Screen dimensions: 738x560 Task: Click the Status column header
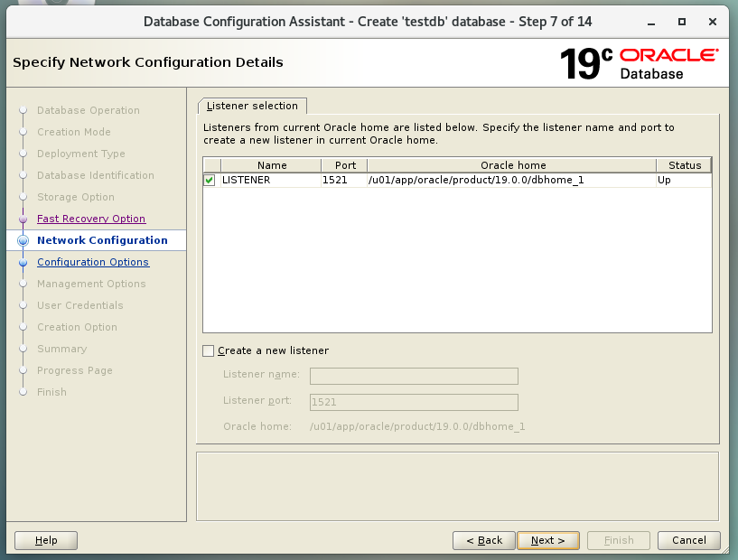(684, 165)
